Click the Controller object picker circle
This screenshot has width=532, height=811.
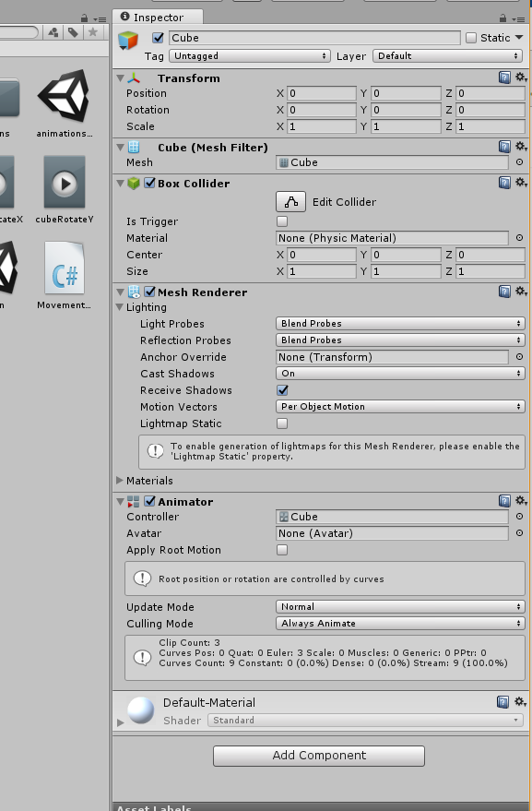520,516
